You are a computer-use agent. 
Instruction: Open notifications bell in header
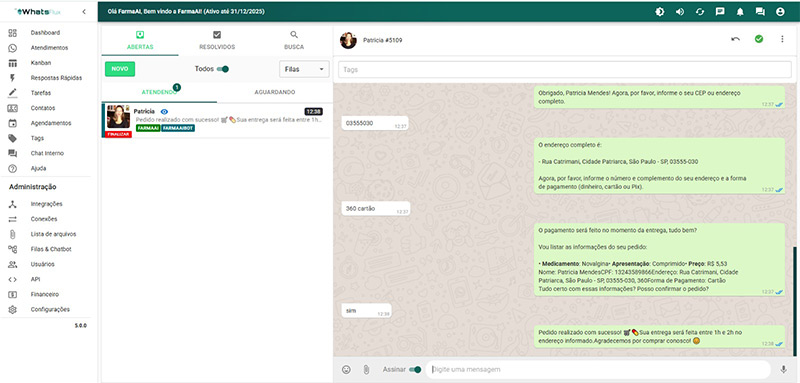click(x=740, y=12)
